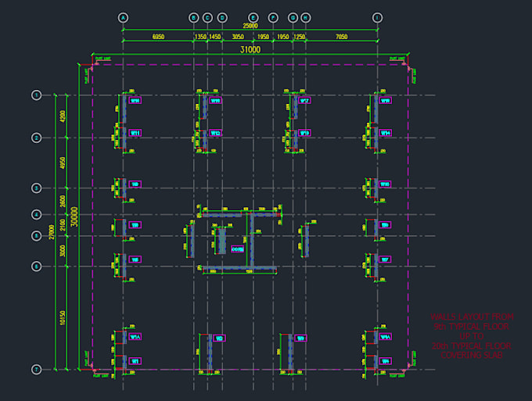The image size is (532, 401).
Task: Click the 1250 dimension text
Action: pyautogui.click(x=299, y=37)
